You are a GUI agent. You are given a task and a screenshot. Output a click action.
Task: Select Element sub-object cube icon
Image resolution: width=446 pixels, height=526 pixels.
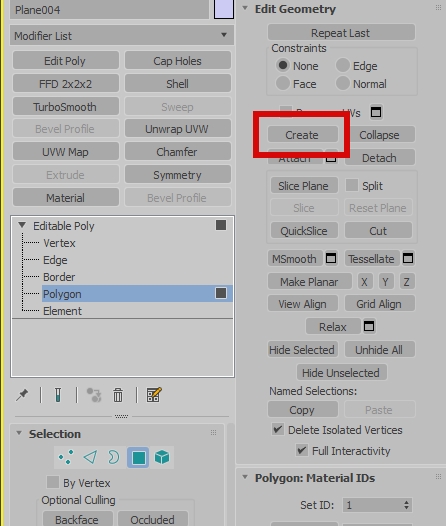(162, 457)
